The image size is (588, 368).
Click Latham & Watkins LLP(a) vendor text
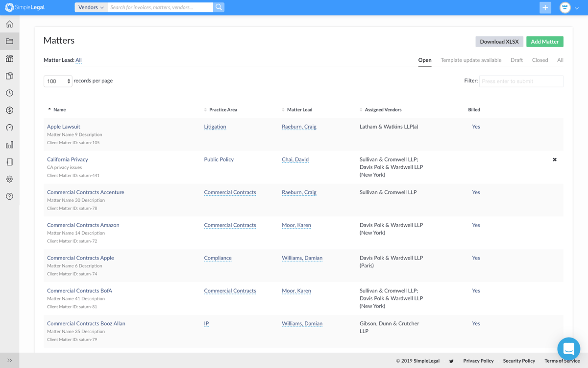pos(389,127)
